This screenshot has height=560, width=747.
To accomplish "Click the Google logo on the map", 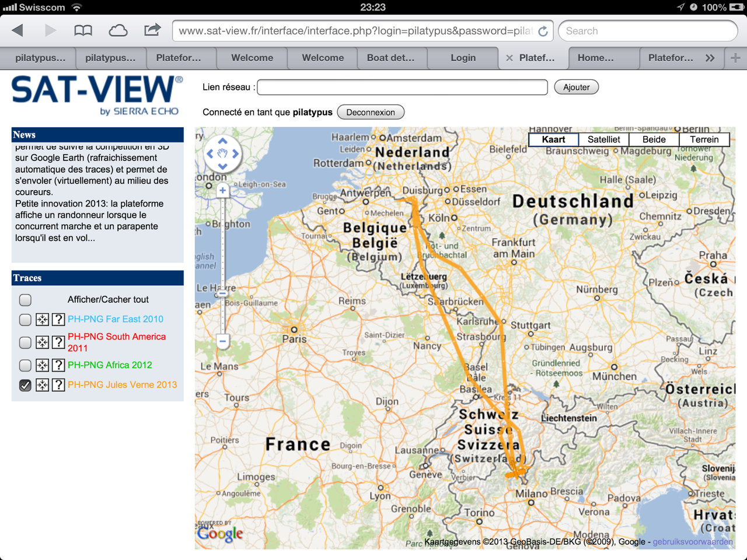I will click(220, 533).
